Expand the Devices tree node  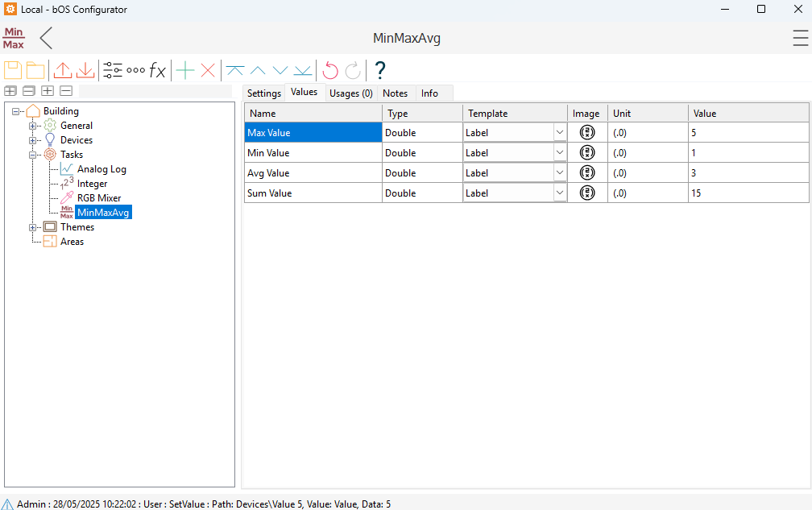pos(32,140)
